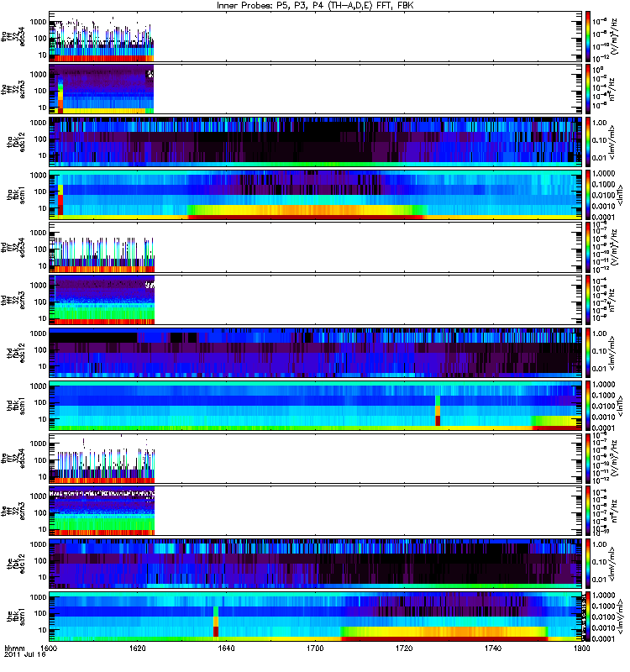
Task: Click the red spike near 1600 in tha fbk scm1
Action: click(60, 200)
